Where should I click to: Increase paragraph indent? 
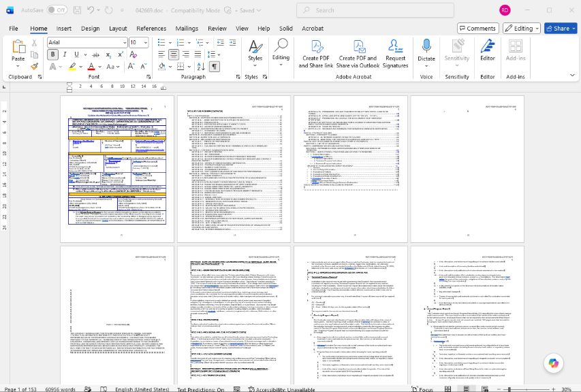(x=233, y=43)
